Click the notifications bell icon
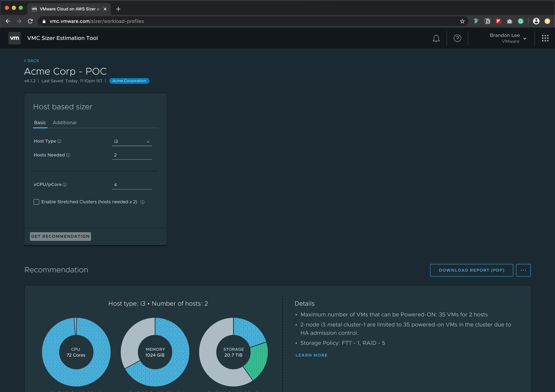555x392 pixels. pyautogui.click(x=436, y=38)
